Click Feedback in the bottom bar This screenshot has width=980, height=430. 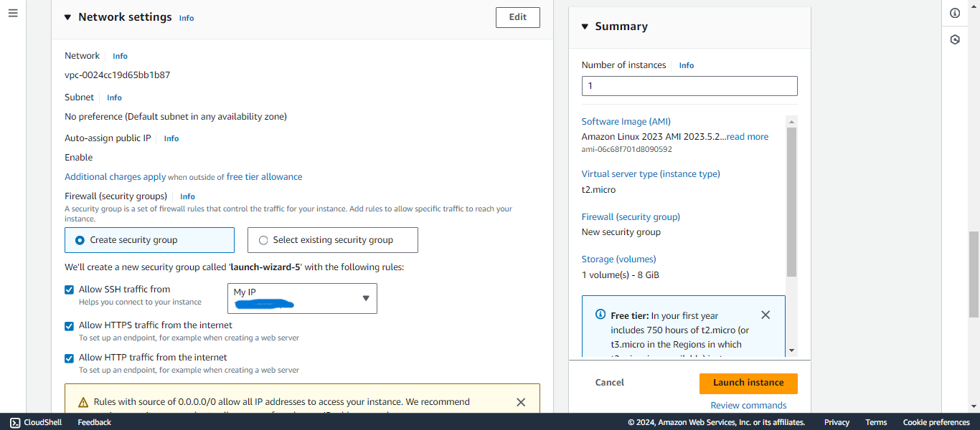[94, 422]
